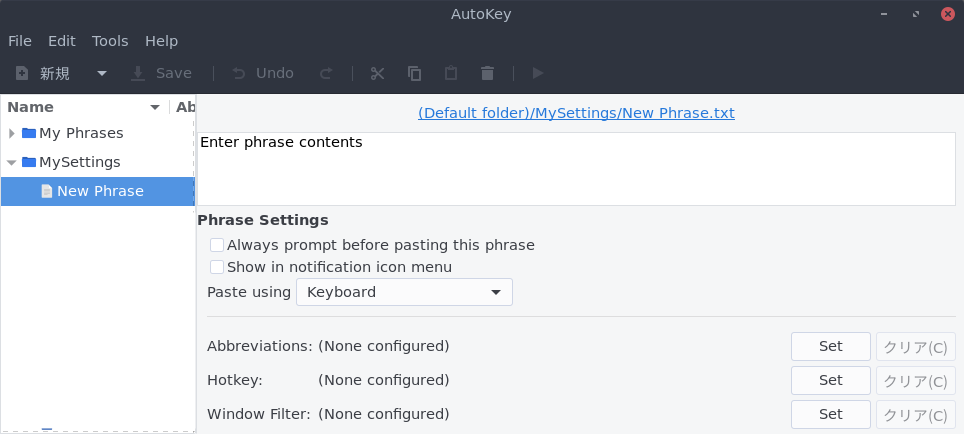The width and height of the screenshot is (964, 434).
Task: Click the folder icon of My Phrases
Action: pos(29,133)
